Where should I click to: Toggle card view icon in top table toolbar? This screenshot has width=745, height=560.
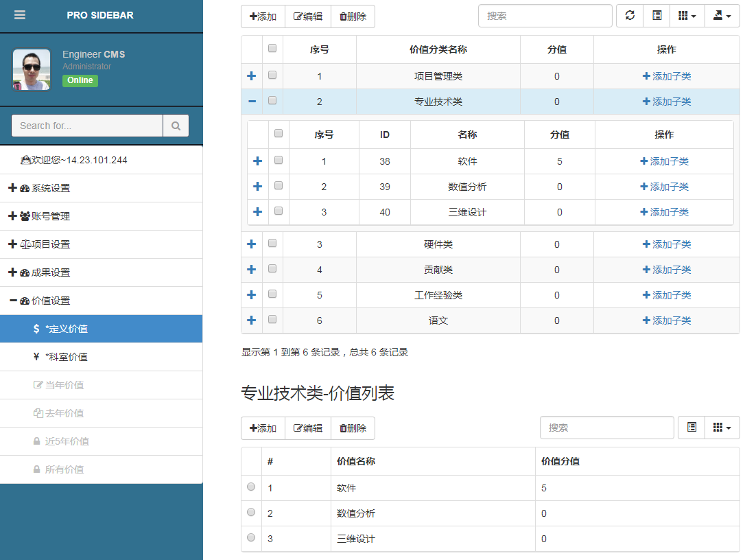point(657,16)
